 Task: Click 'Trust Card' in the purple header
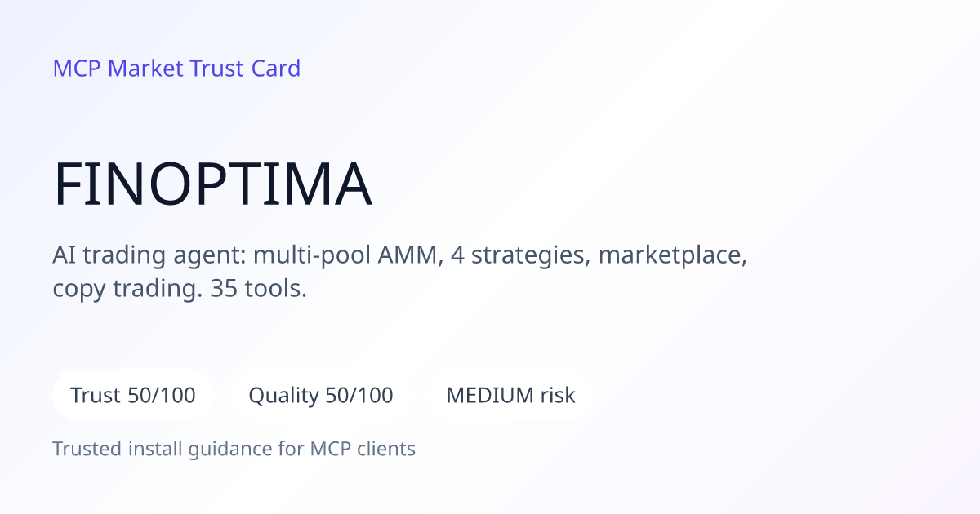pyautogui.click(x=246, y=69)
